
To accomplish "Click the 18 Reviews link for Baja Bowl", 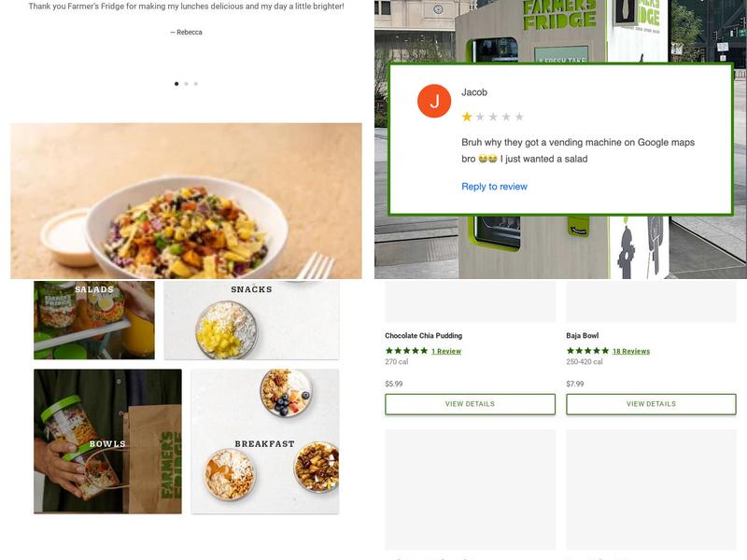I will [x=631, y=352].
